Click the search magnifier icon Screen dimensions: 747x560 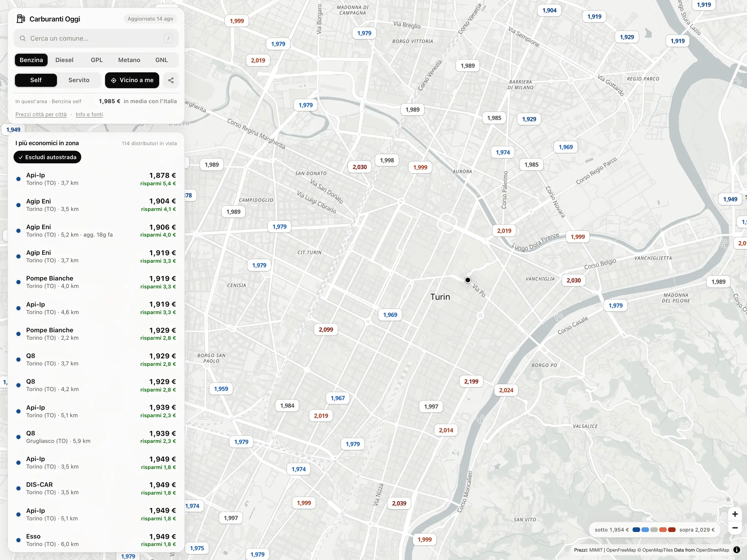23,39
